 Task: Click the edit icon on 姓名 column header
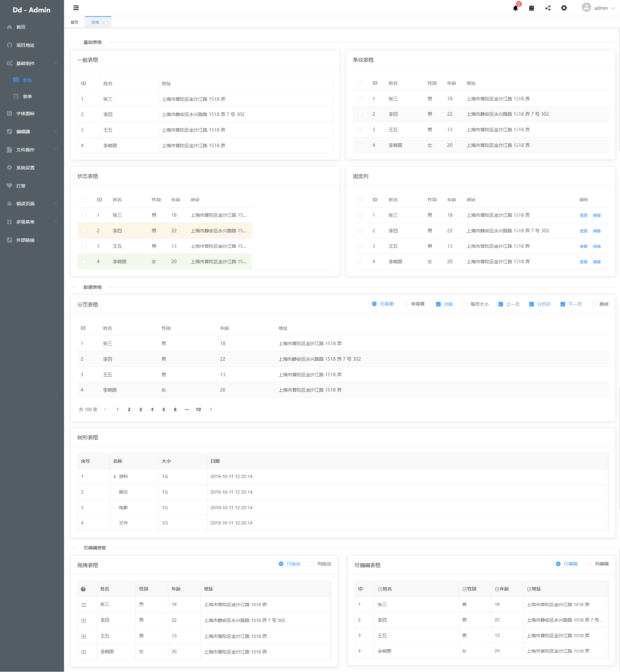[380, 589]
